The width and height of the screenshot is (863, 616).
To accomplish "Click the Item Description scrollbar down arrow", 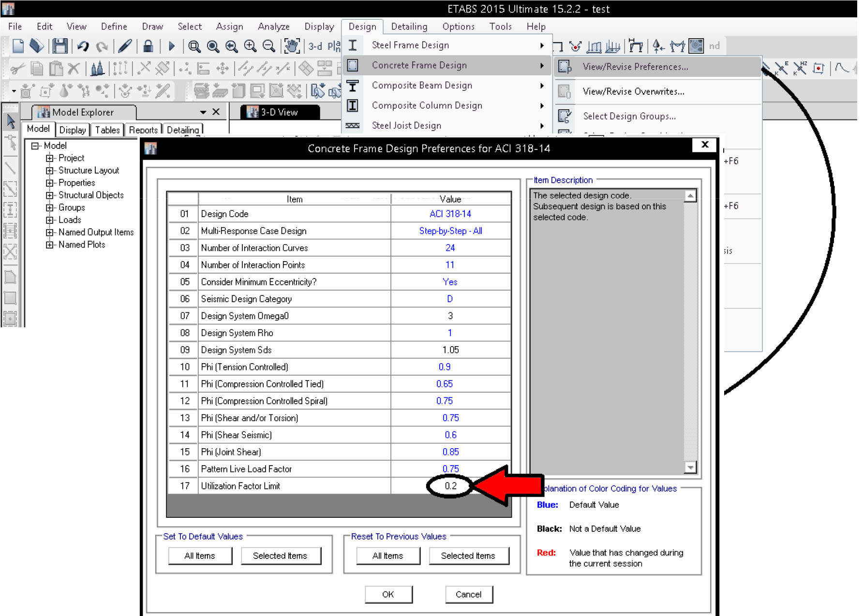I will (x=690, y=467).
